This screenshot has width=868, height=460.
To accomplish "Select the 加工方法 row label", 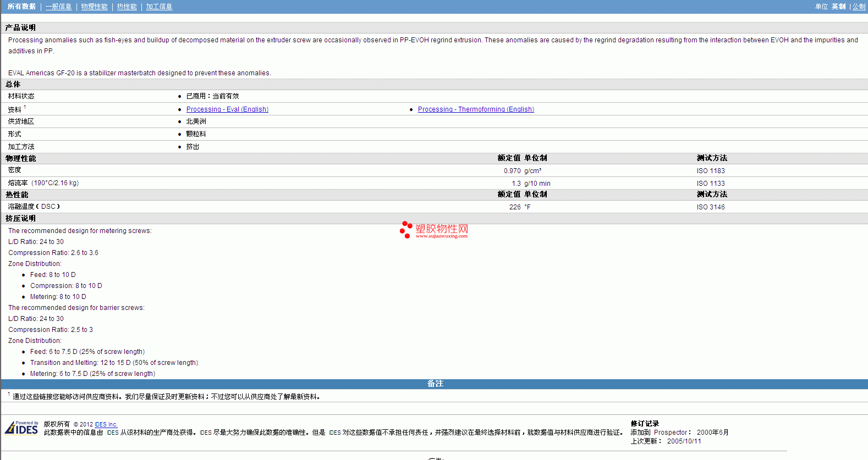I will (21, 147).
